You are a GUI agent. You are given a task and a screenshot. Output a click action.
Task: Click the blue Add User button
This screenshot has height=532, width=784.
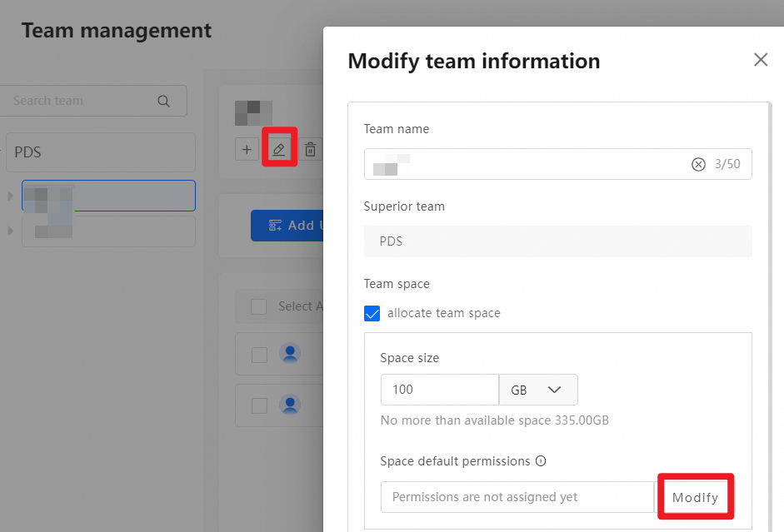click(x=287, y=226)
